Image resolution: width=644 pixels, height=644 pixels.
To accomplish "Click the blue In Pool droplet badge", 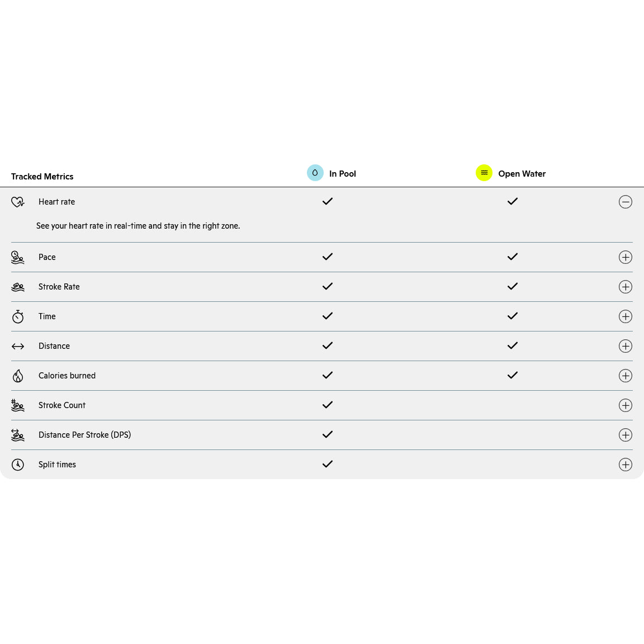I will click(x=315, y=173).
